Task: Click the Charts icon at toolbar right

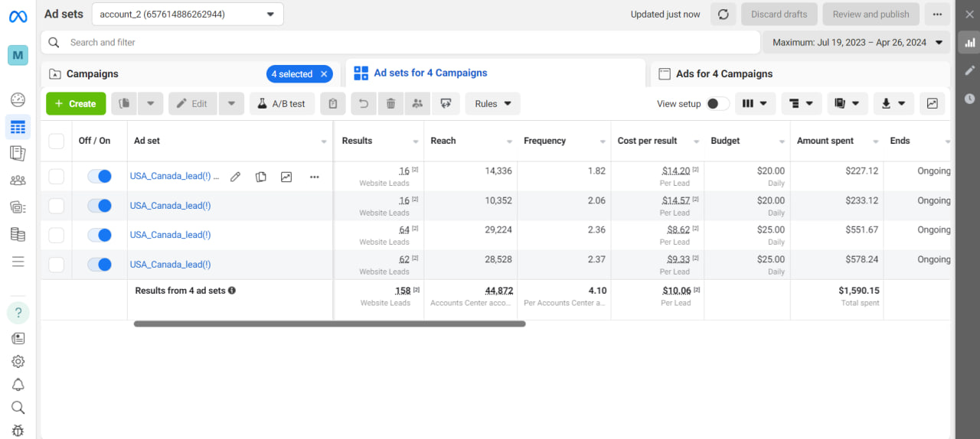Action: coord(932,103)
